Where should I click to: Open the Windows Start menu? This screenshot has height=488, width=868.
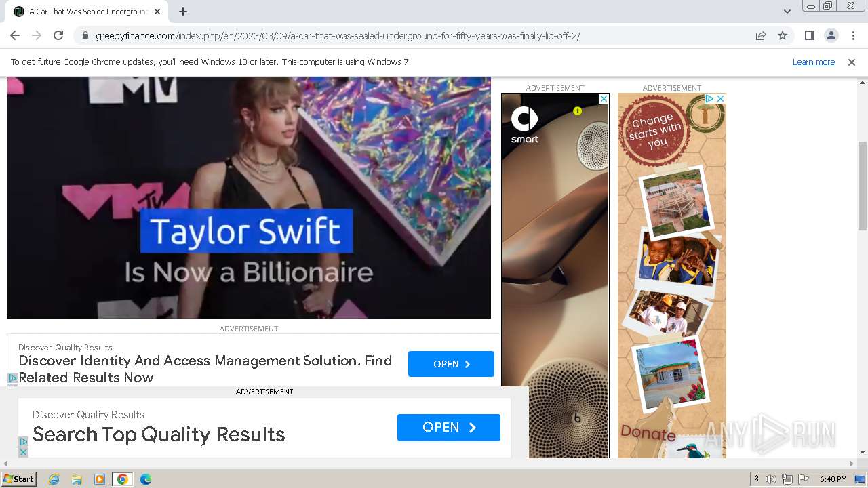pyautogui.click(x=18, y=479)
